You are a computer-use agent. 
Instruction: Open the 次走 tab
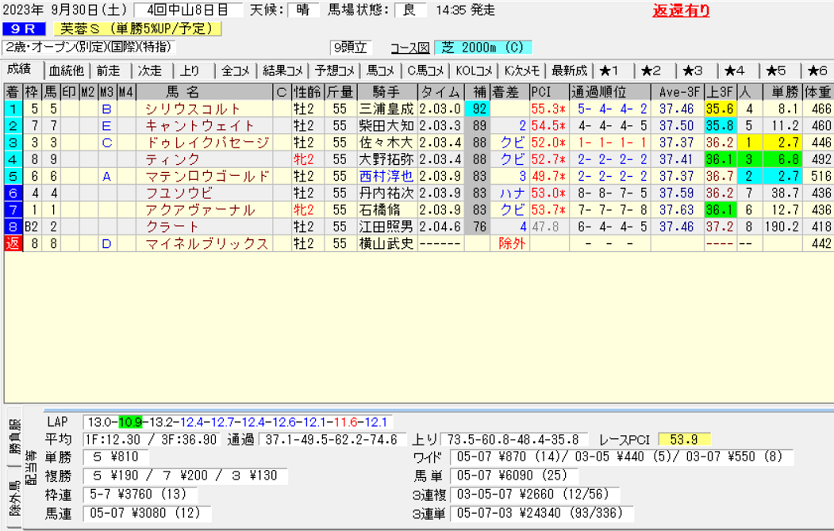click(149, 70)
